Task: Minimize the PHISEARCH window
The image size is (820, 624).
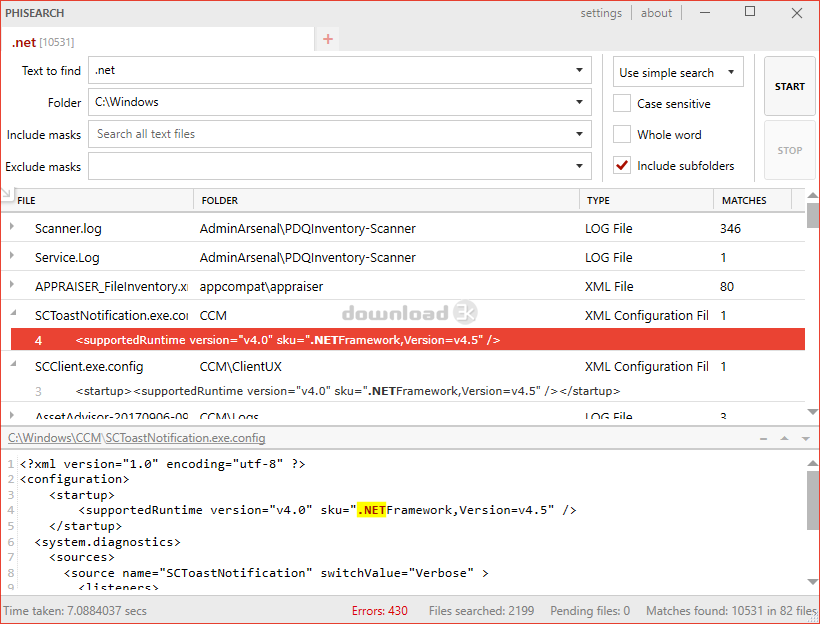Action: 705,13
